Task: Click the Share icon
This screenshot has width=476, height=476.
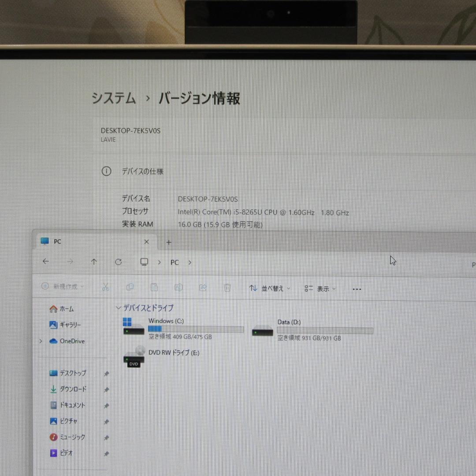Action: [203, 288]
